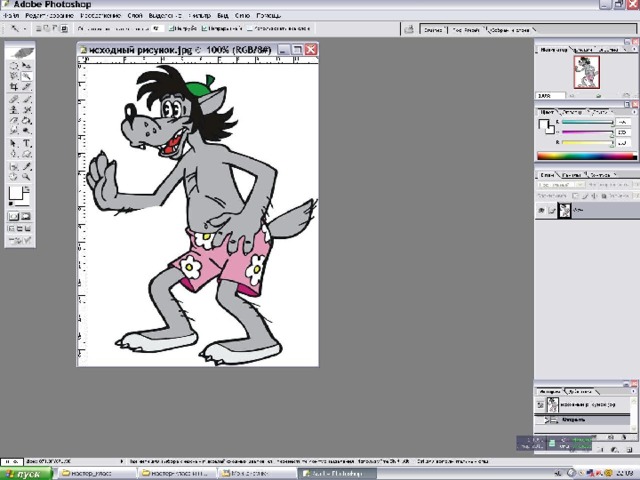Switch to Standard editing mode

13,216
